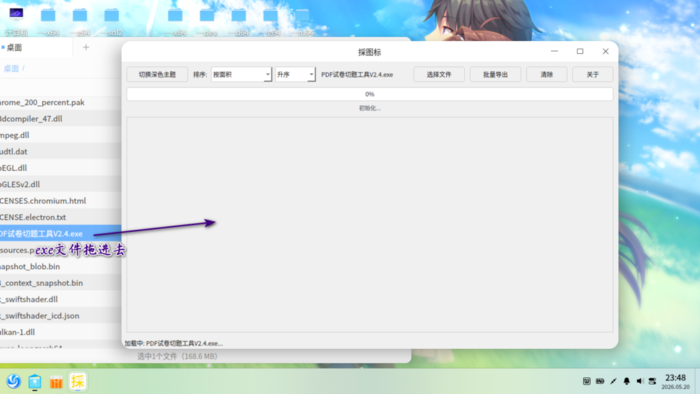
Task: Click the PDF试卷切题工具V2.4.exe label in the toolbar
Action: click(x=357, y=75)
